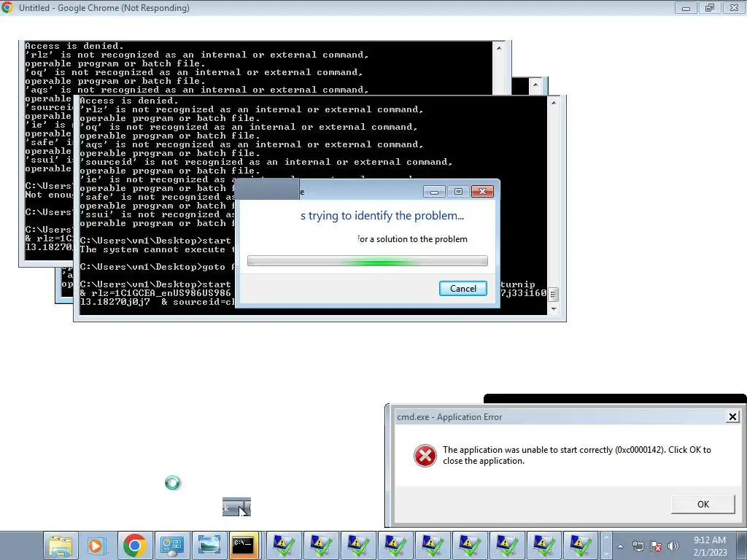Click the Chrome logo in title bar
This screenshot has height=560, width=747.
(7, 7)
